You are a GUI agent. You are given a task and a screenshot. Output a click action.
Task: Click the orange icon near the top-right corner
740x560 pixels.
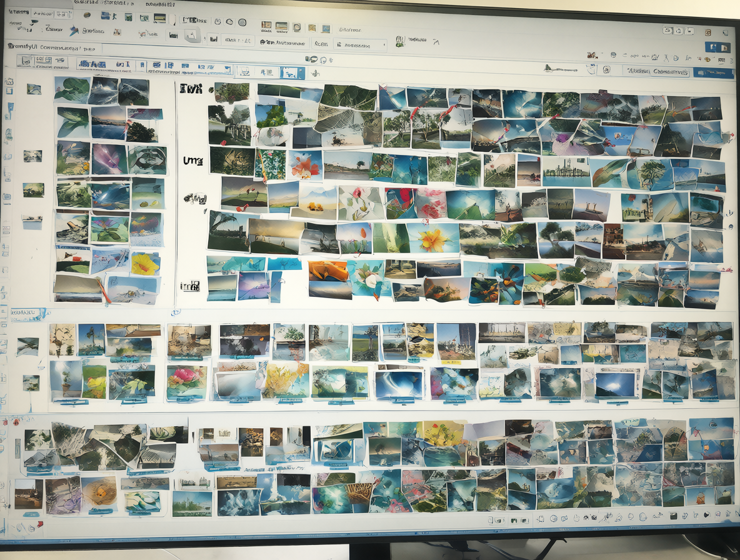[x=707, y=32]
